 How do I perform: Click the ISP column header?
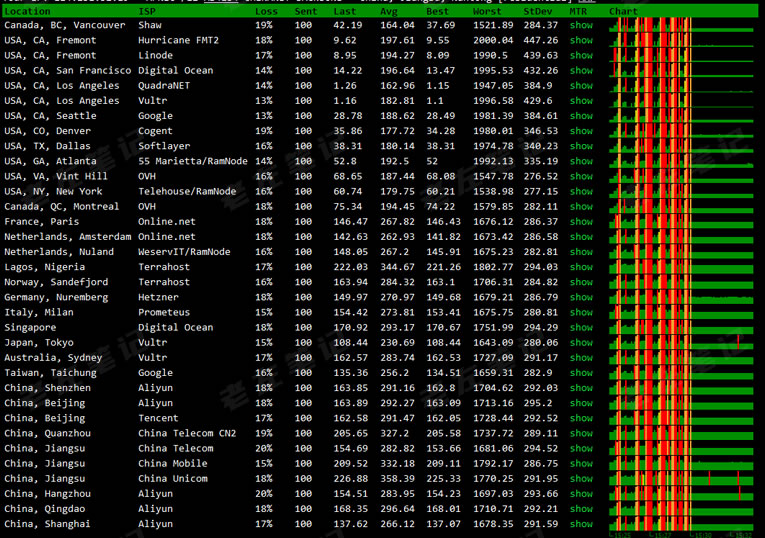point(146,11)
